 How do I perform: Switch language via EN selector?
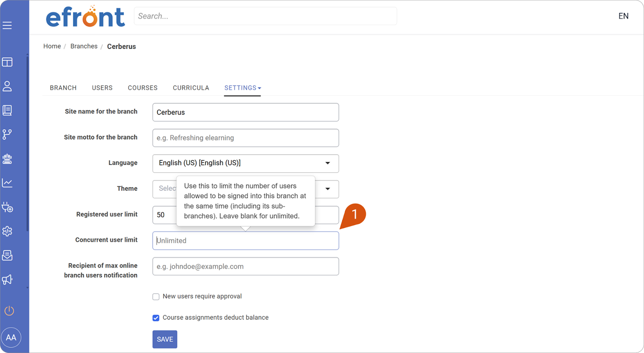623,16
